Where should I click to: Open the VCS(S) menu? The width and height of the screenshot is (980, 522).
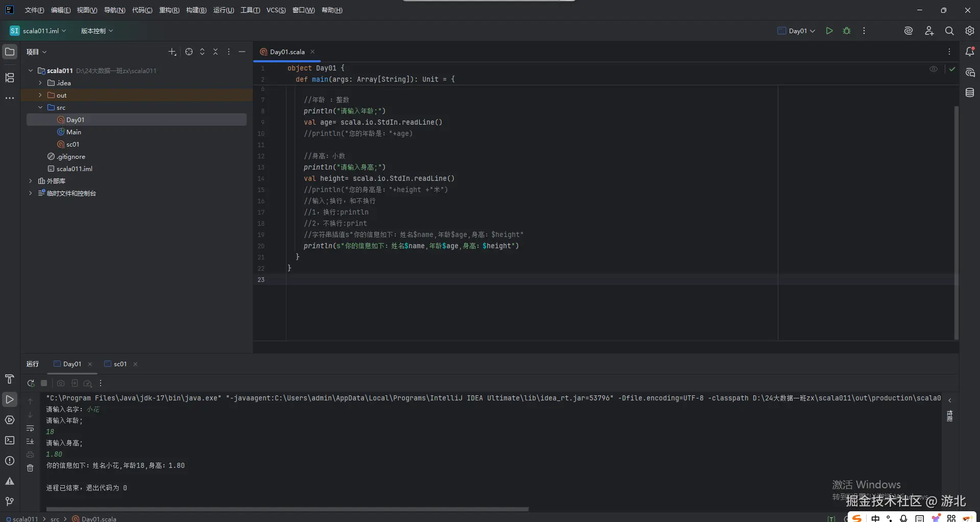pyautogui.click(x=276, y=10)
